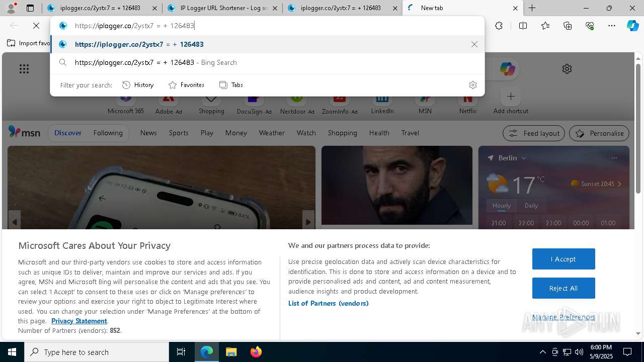Open File Explorer from taskbar
644x362 pixels.
[231, 352]
